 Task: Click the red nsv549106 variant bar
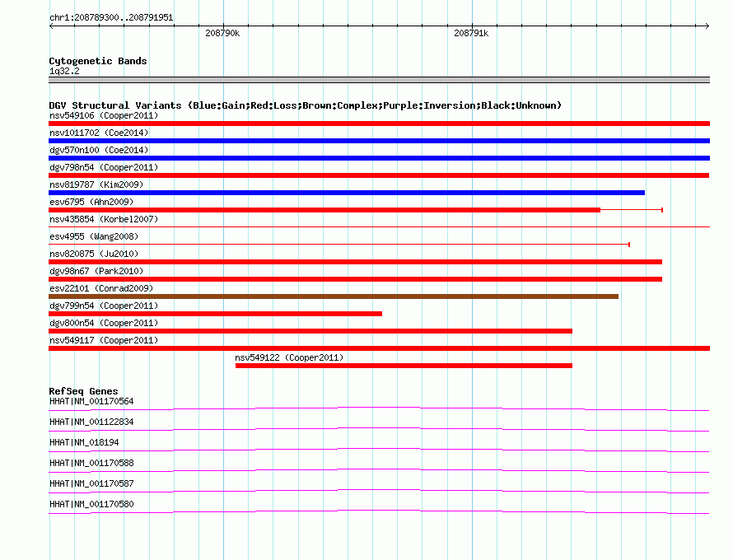pos(379,124)
